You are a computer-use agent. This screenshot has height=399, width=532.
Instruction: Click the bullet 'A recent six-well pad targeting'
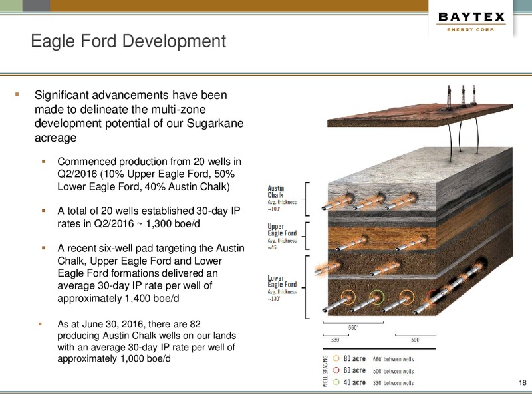tap(151, 273)
